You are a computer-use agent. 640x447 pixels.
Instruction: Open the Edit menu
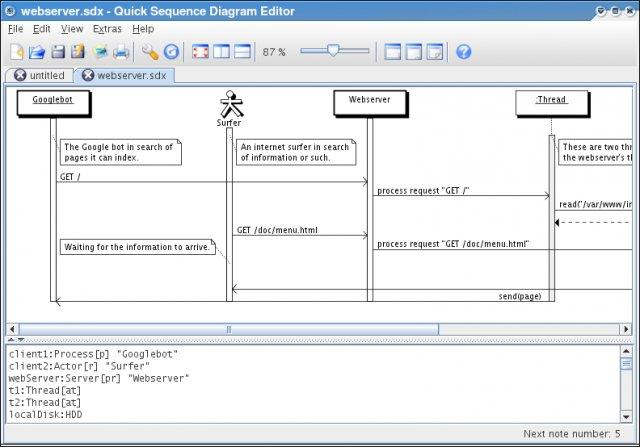tap(41, 29)
